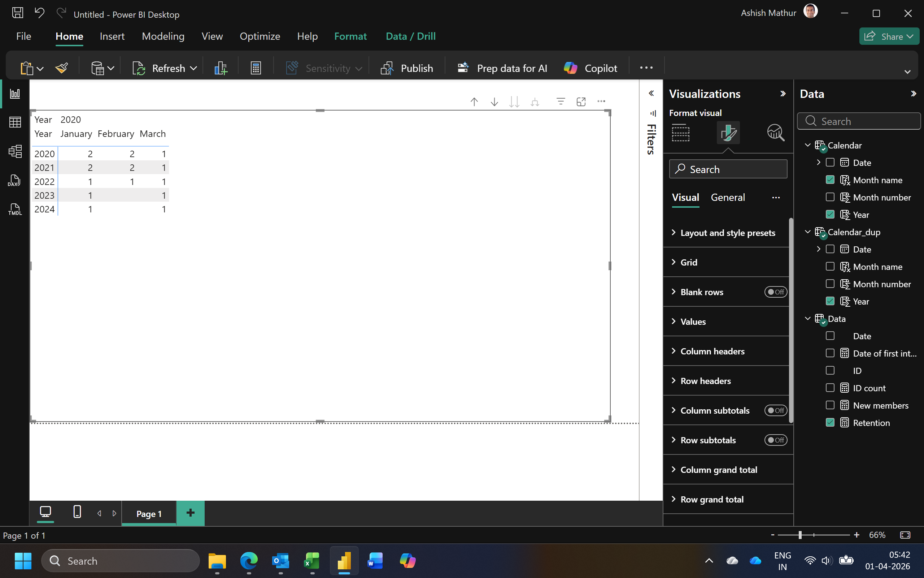Check Month number under Calendar table
This screenshot has width=924, height=578.
coord(830,197)
